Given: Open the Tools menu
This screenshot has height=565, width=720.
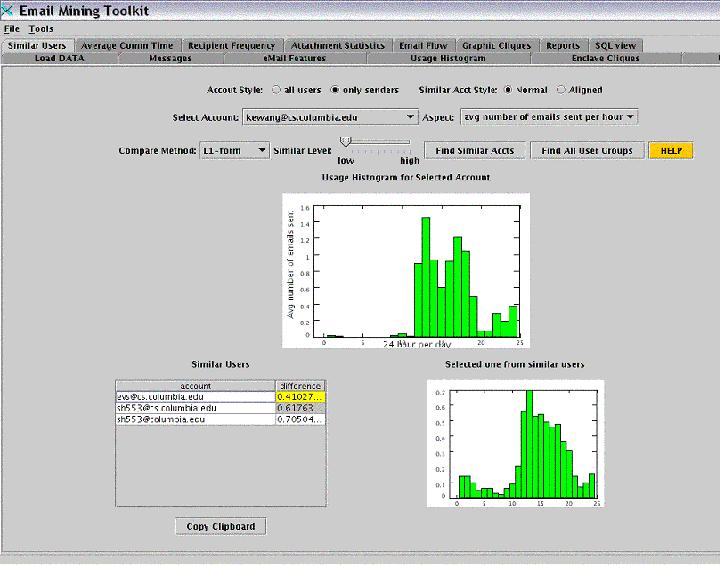Looking at the screenshot, I should click(41, 29).
